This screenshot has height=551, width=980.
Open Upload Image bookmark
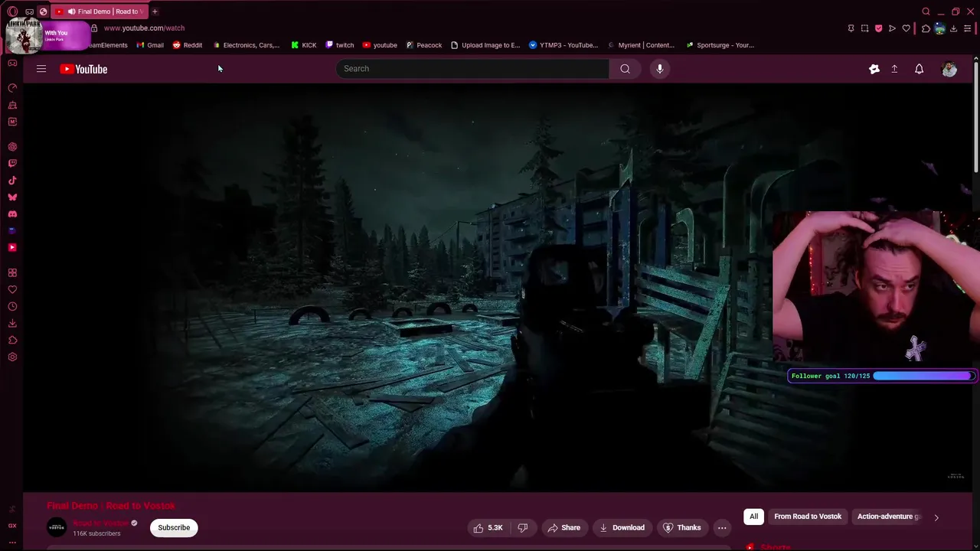pos(486,45)
